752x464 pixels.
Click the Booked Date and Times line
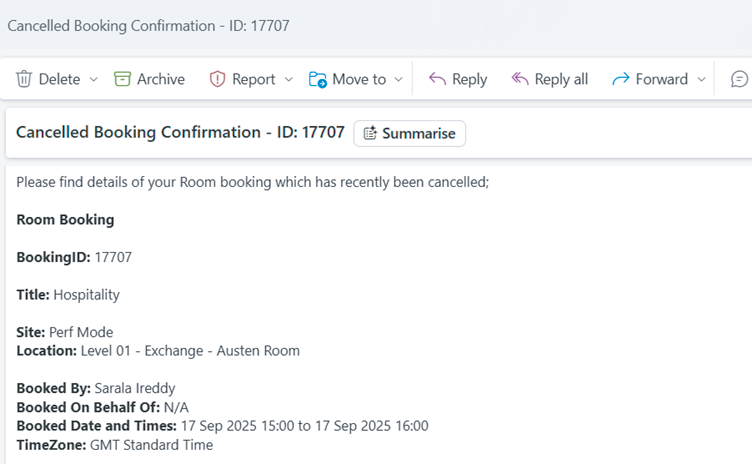tap(222, 426)
